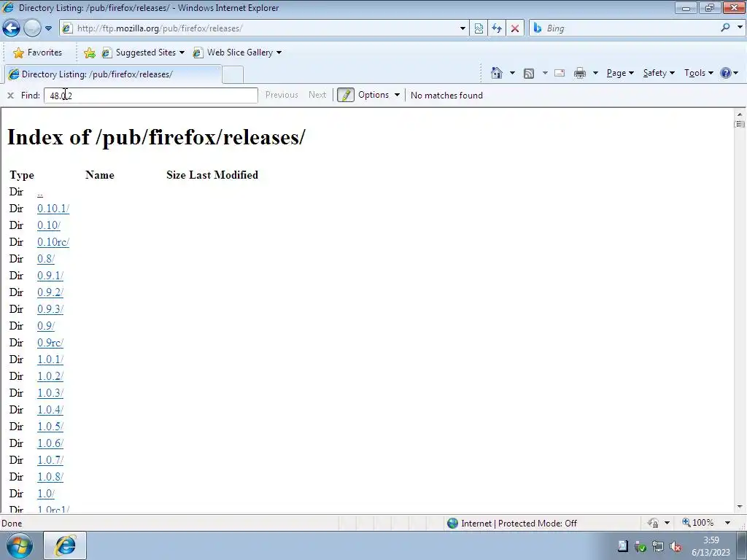
Task: Click the Internet Protected Mode status zone
Action: pyautogui.click(x=512, y=524)
